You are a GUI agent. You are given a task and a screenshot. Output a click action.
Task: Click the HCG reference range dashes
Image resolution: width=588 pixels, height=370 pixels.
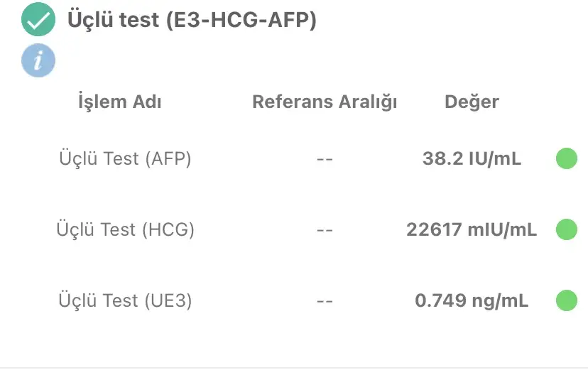(325, 230)
